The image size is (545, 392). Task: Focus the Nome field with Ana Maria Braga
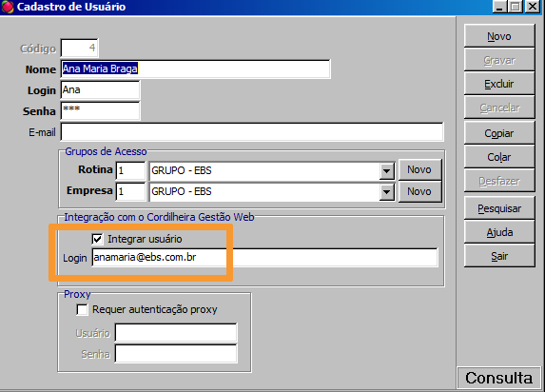[195, 69]
